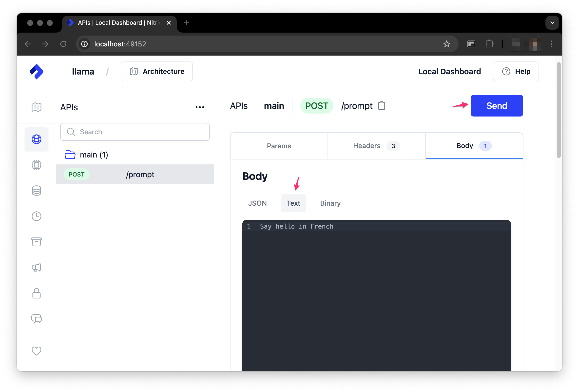Viewport: 579px width, 392px height.
Task: Select the Text body format option
Action: (x=293, y=203)
